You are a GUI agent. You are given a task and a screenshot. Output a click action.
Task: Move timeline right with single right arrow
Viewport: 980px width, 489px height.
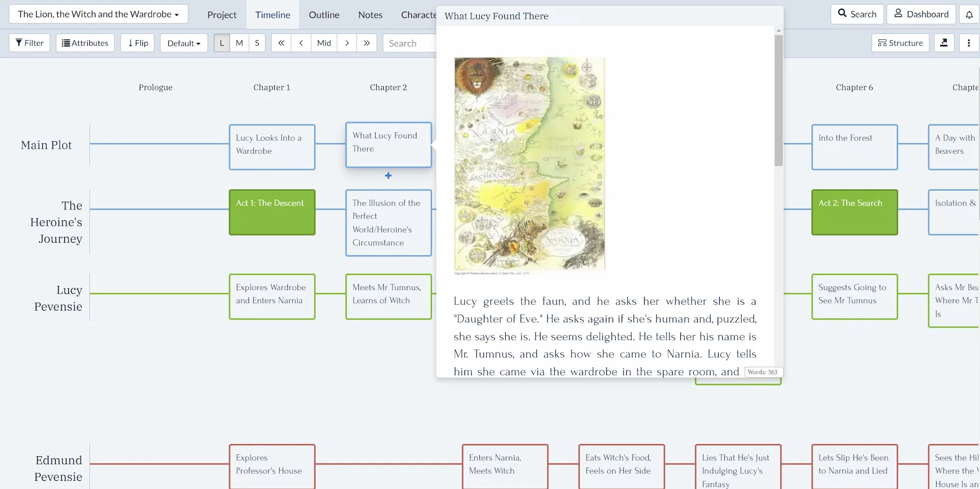point(347,43)
